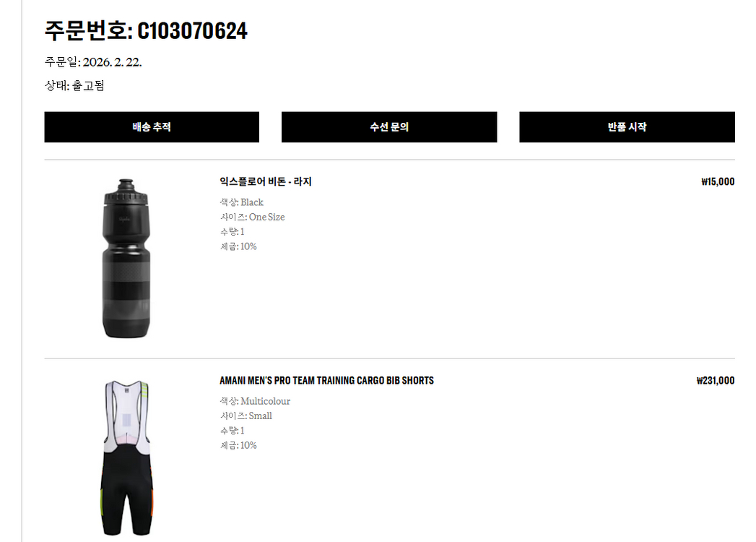Open the black water bottle product image

pos(126,259)
